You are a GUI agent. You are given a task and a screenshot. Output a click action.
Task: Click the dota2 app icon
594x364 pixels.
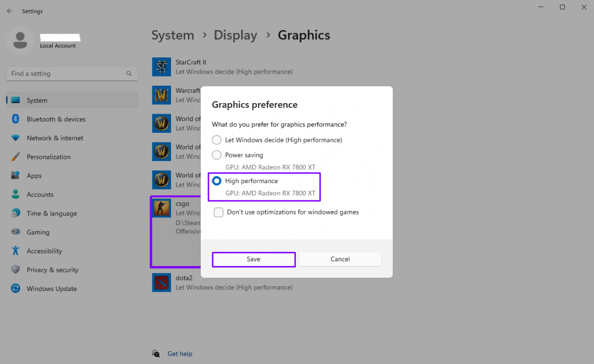point(161,282)
